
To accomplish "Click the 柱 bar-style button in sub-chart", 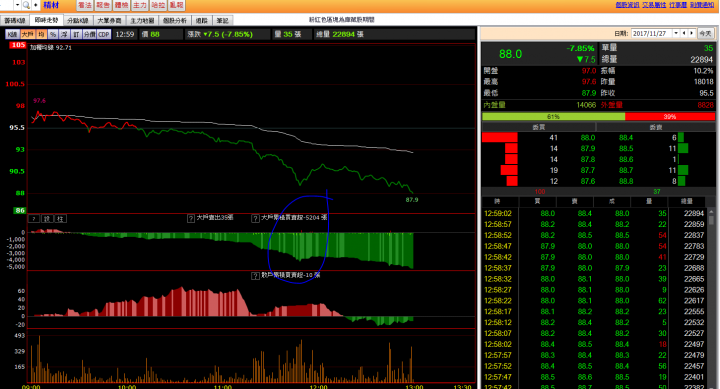I will pyautogui.click(x=60, y=219).
